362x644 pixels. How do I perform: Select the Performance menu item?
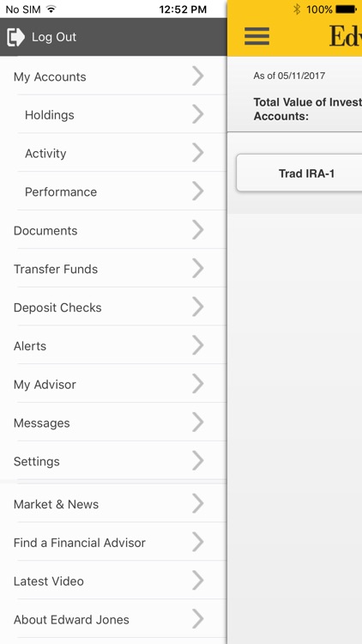(113, 191)
